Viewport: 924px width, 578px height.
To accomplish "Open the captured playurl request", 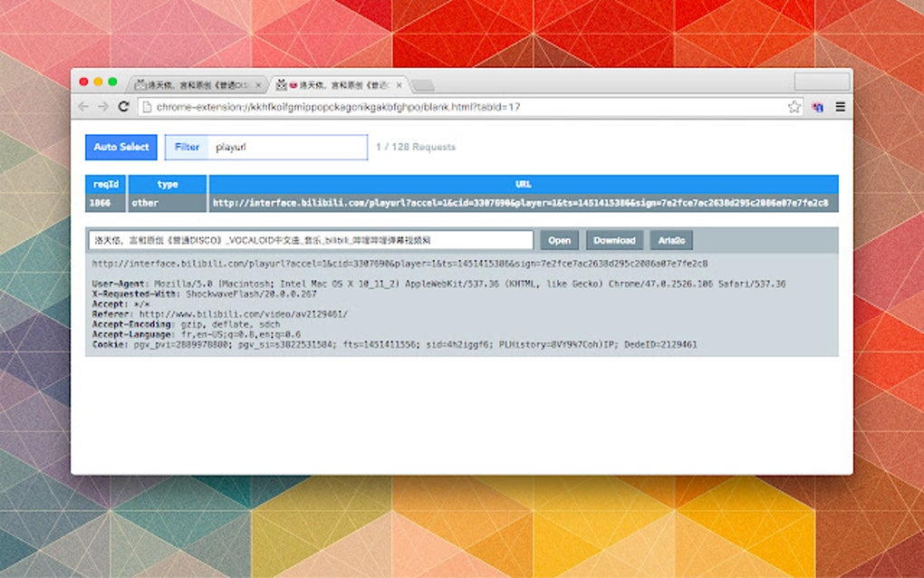I will point(559,239).
